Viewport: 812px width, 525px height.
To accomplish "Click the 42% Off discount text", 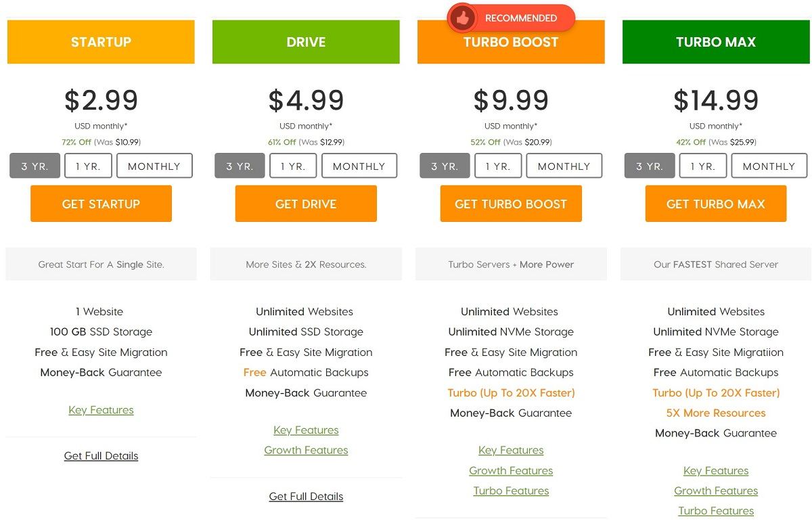I will tap(690, 142).
